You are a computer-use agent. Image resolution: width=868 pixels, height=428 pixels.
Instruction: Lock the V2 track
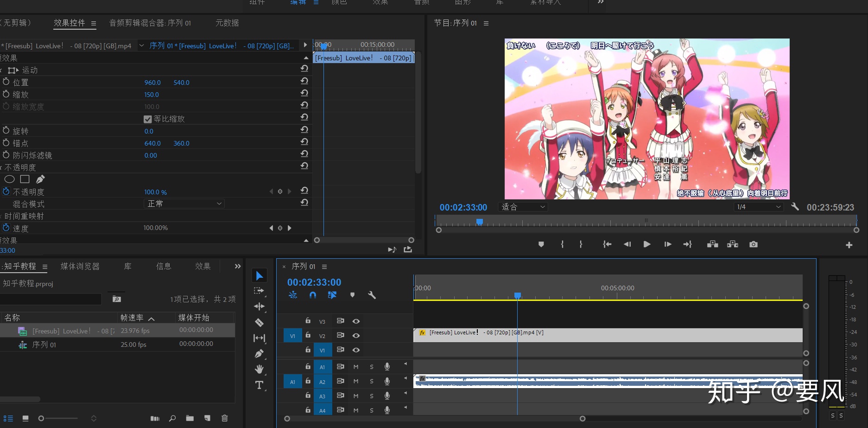click(x=308, y=335)
